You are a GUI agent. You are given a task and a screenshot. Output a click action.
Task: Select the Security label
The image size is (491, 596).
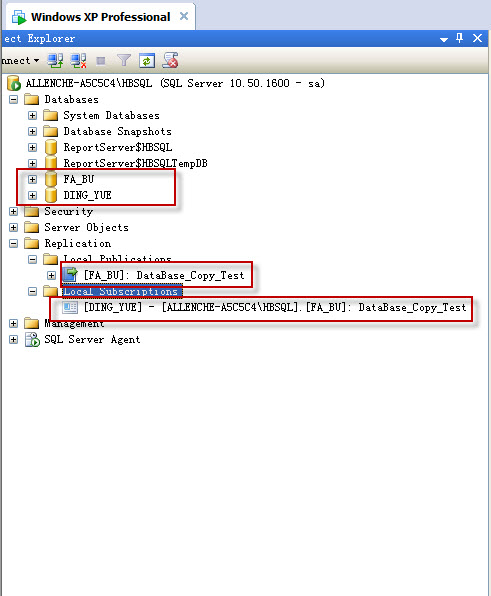click(68, 211)
